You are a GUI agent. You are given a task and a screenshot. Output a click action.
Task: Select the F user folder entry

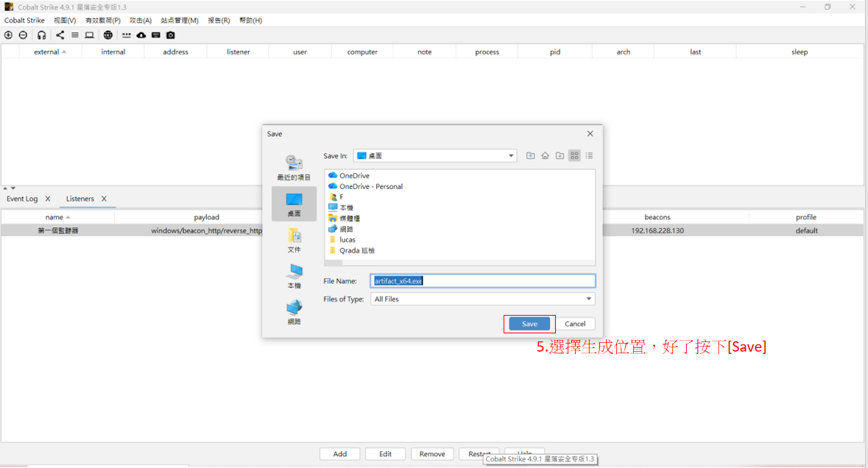coord(336,197)
